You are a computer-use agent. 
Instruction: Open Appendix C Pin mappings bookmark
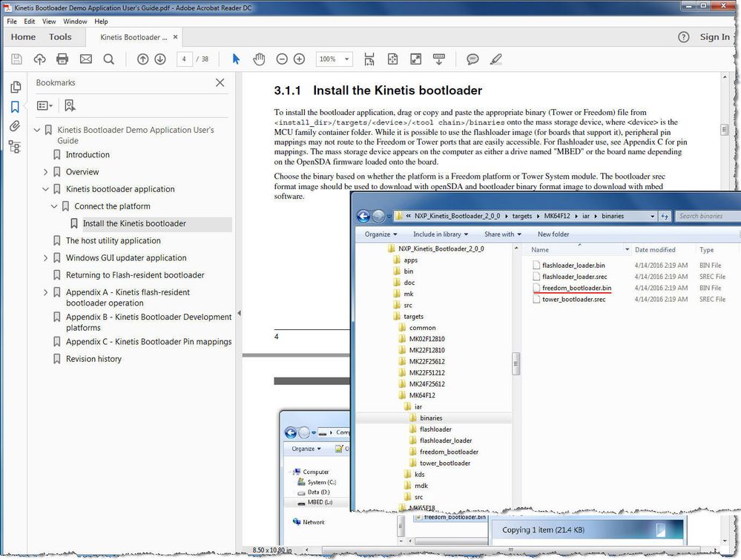point(149,342)
